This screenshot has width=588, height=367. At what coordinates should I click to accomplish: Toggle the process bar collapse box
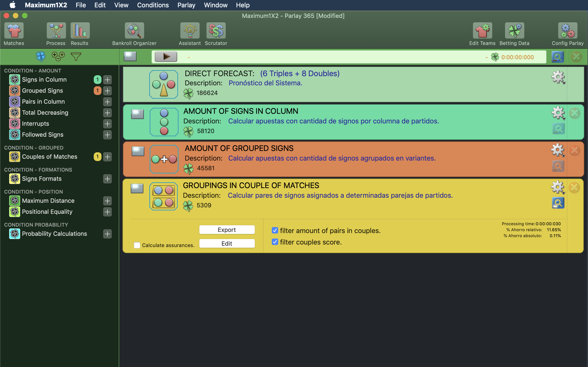(130, 56)
